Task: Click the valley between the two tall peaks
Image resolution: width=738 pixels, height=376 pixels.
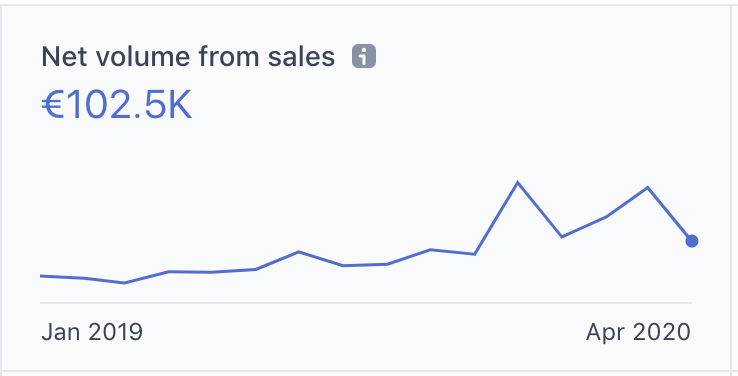Action: pos(562,237)
